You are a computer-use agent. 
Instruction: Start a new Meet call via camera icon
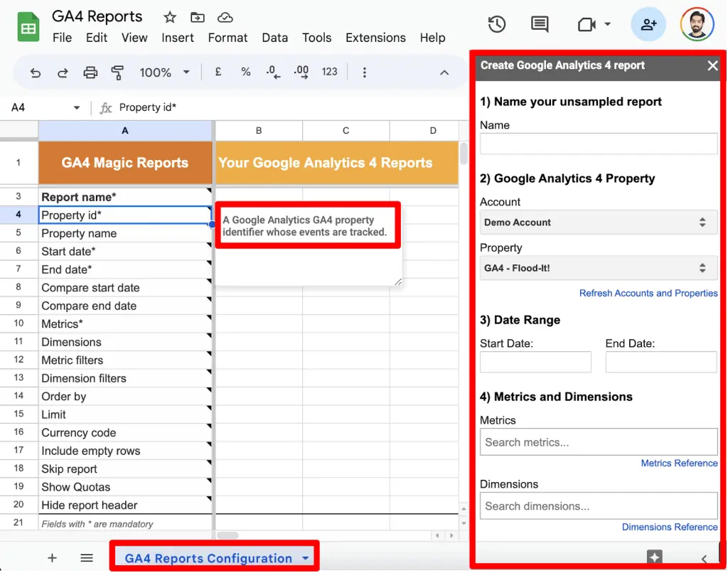586,23
